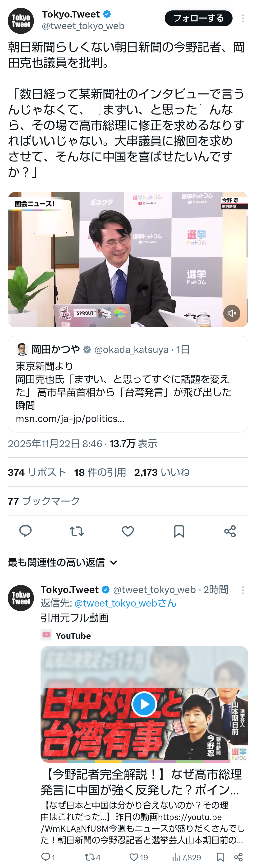Screen dimensions: 256x868
Task: Open the quoted tweet by 岡田かつや
Action: [128, 384]
